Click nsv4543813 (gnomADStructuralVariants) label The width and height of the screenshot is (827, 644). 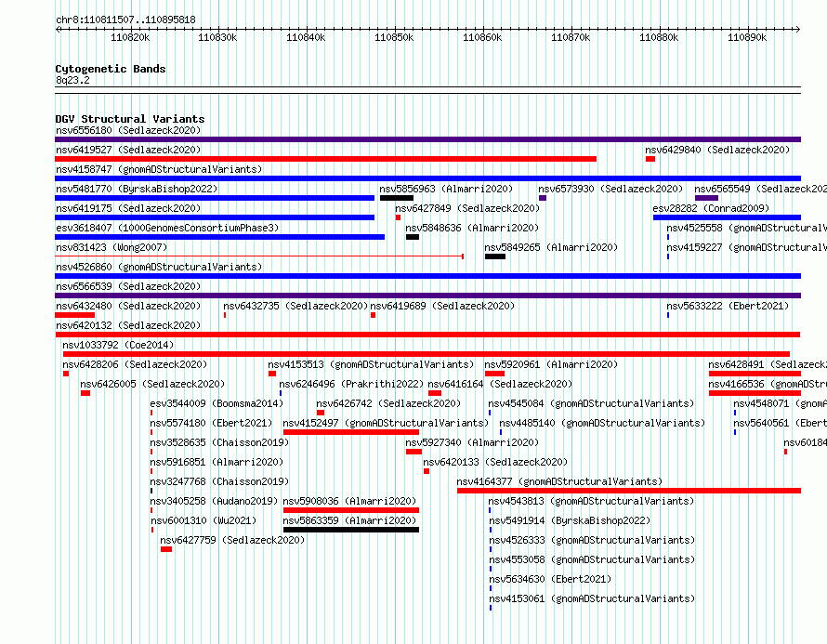[591, 501]
